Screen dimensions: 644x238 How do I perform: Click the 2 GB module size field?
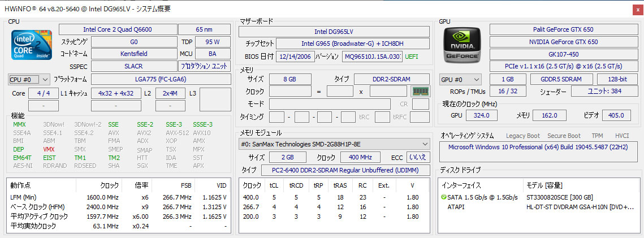coord(287,158)
